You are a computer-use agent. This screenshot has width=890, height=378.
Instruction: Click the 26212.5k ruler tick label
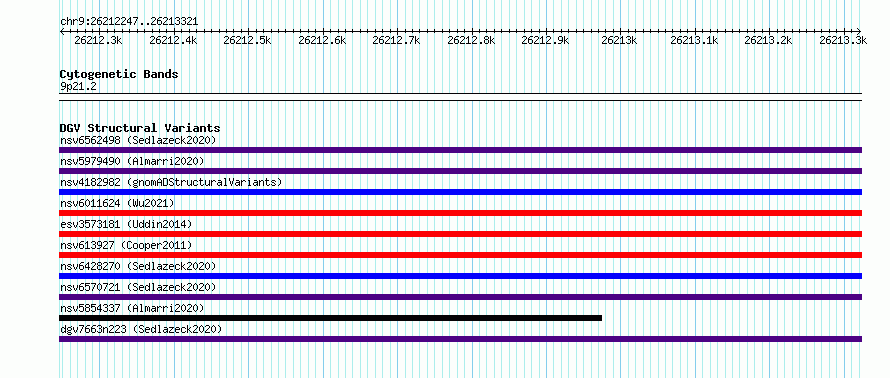[247, 40]
